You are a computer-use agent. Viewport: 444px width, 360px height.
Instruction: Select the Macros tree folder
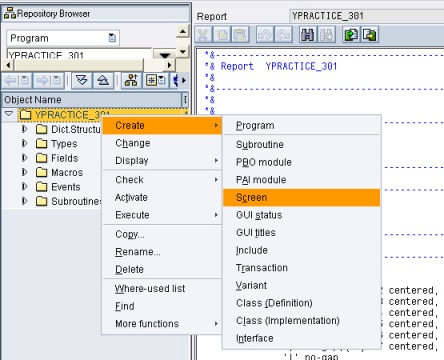click(x=59, y=172)
